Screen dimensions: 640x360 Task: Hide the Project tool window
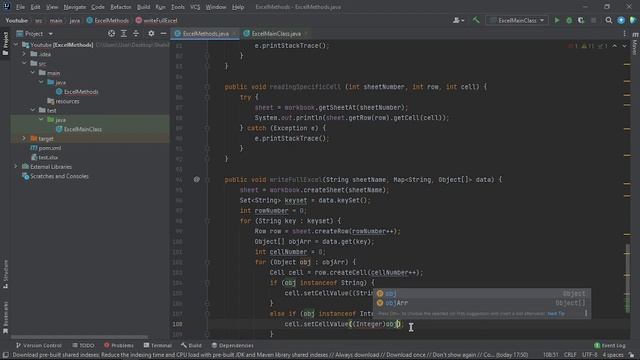(163, 33)
